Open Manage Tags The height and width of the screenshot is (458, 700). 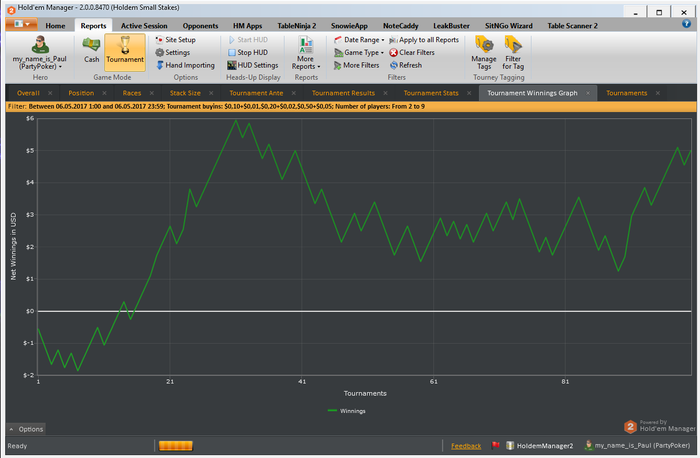(483, 53)
